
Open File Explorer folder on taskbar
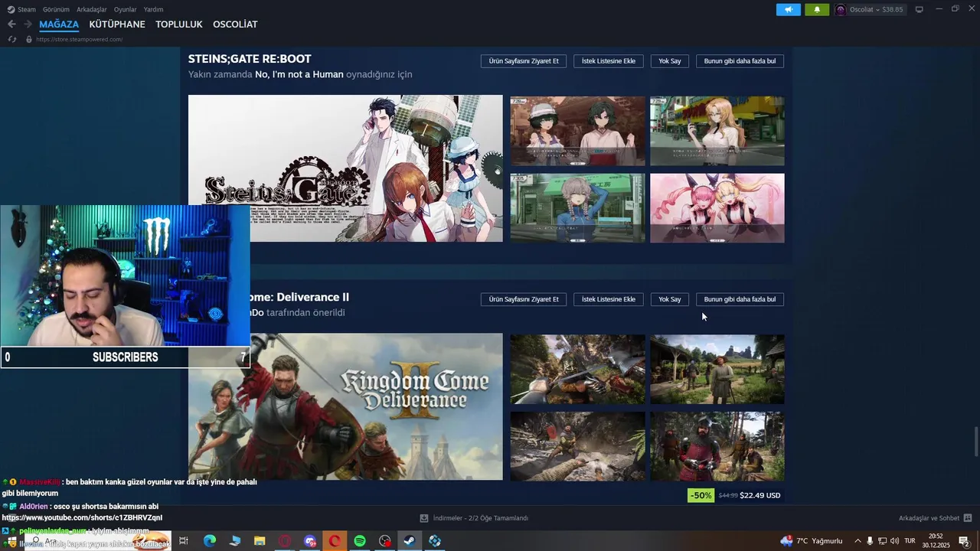(x=260, y=541)
